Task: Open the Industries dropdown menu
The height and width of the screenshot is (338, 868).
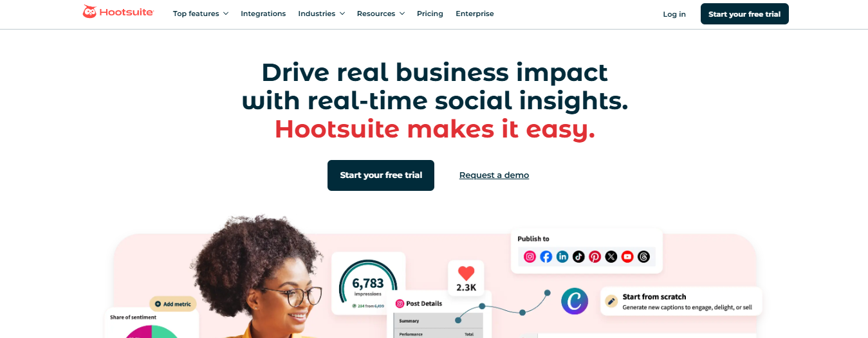Action: (x=322, y=13)
